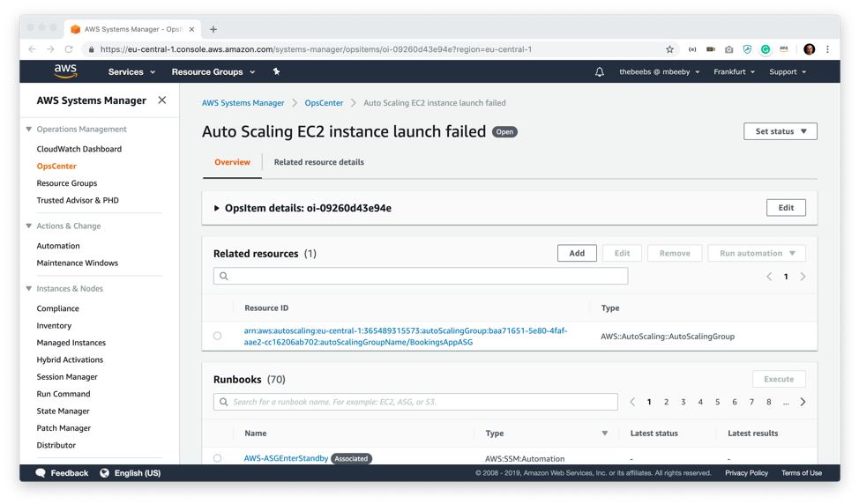Sort runbooks by Type column arrow
This screenshot has width=859, height=504.
(605, 433)
